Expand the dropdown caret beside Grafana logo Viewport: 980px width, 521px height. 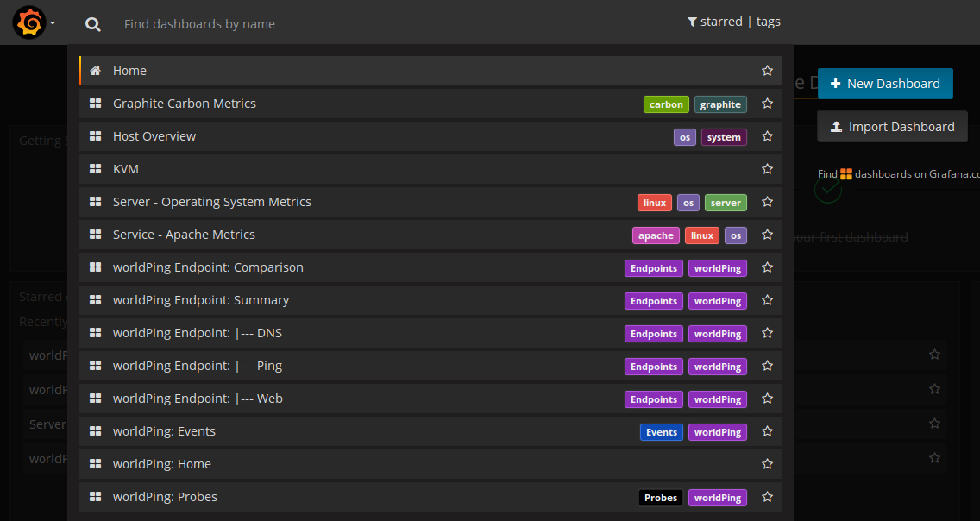53,23
